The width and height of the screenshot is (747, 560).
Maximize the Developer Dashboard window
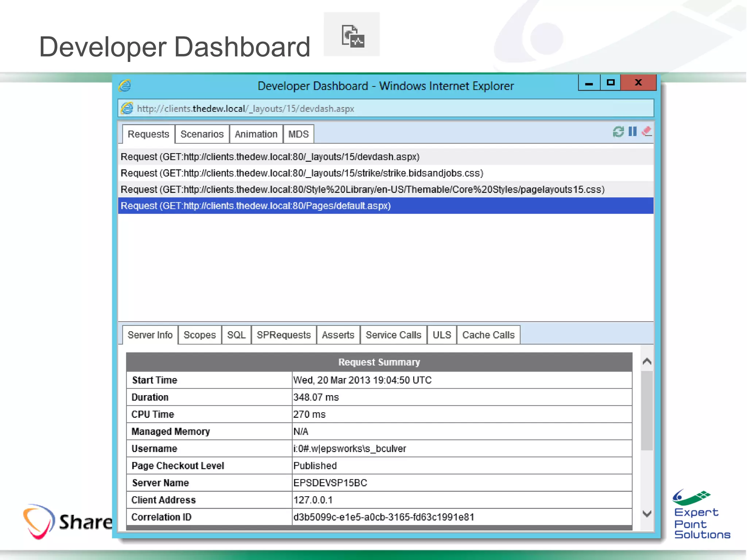pyautogui.click(x=611, y=83)
